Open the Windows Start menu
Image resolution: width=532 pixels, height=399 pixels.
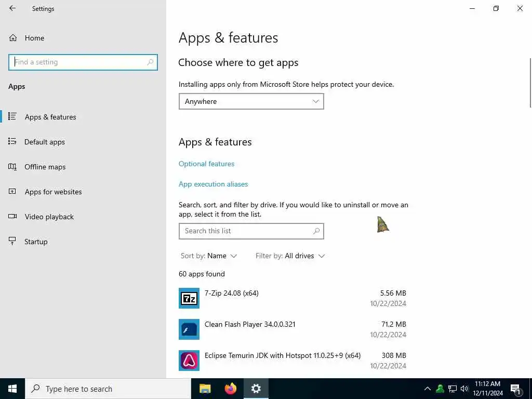click(x=12, y=389)
